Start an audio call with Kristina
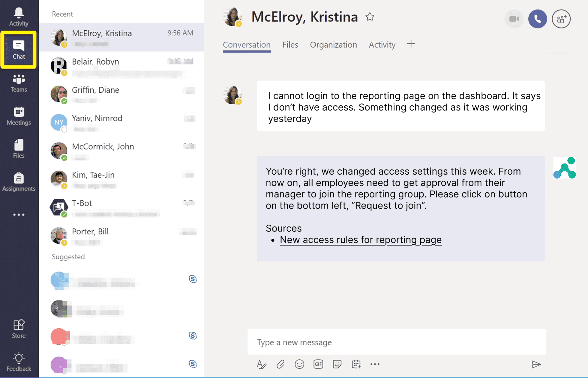The image size is (588, 378). tap(537, 18)
